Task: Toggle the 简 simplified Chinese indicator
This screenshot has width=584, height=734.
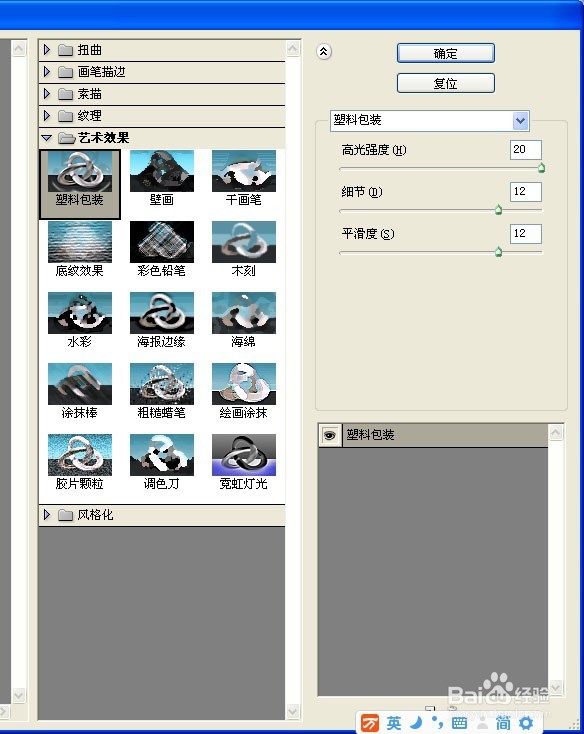Action: [503, 724]
